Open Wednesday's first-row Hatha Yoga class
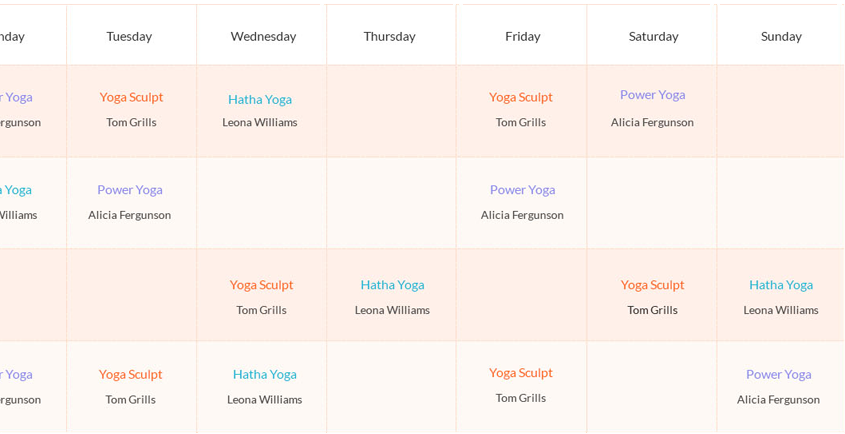Screen dimensions: 845x434 [260, 99]
